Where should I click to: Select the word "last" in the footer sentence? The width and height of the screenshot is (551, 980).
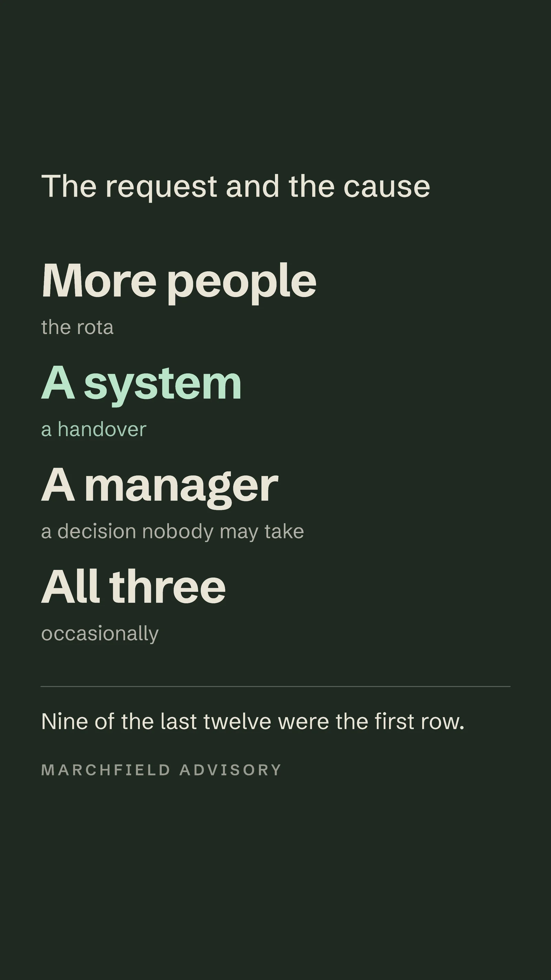(178, 721)
